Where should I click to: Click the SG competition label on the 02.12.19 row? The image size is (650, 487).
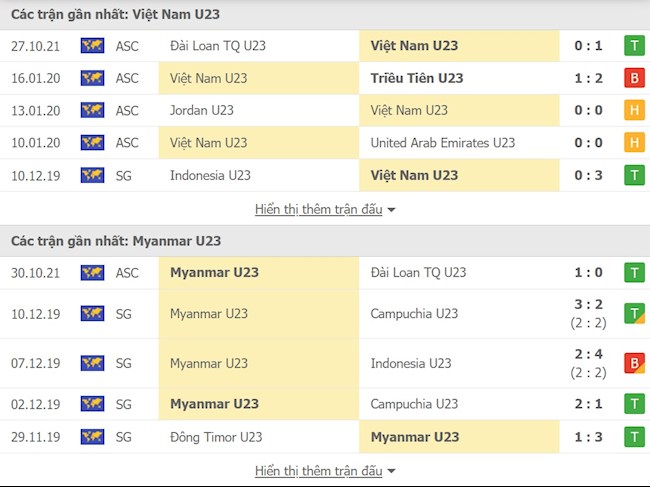[x=124, y=404]
